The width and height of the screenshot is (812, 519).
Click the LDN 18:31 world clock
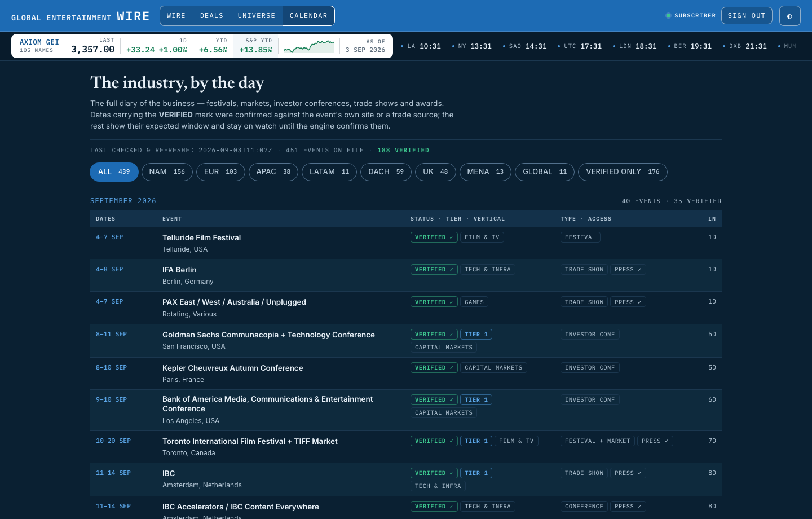coord(635,46)
